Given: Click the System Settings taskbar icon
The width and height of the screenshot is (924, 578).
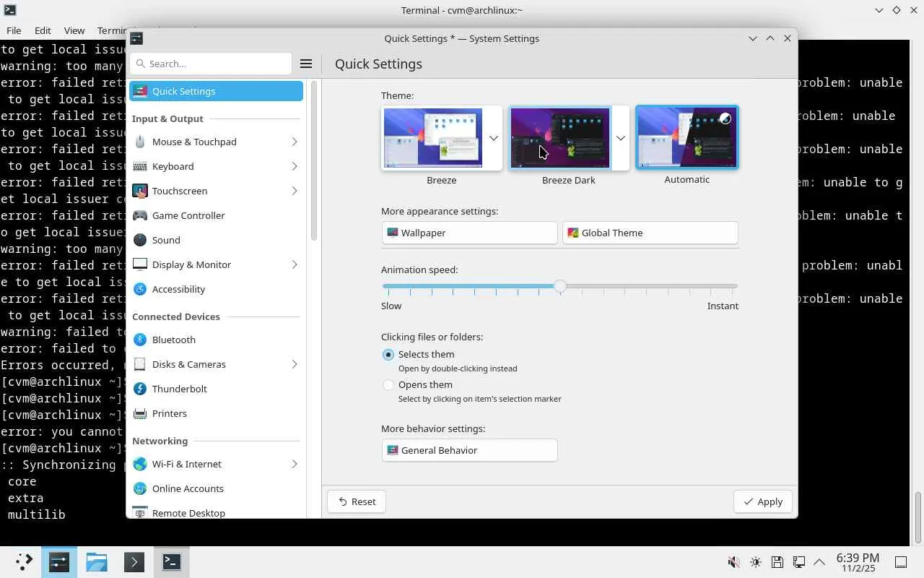Looking at the screenshot, I should click(59, 562).
